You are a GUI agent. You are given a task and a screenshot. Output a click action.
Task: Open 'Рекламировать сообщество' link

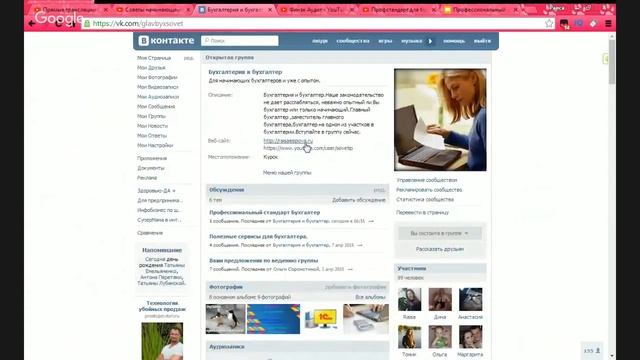pyautogui.click(x=429, y=190)
